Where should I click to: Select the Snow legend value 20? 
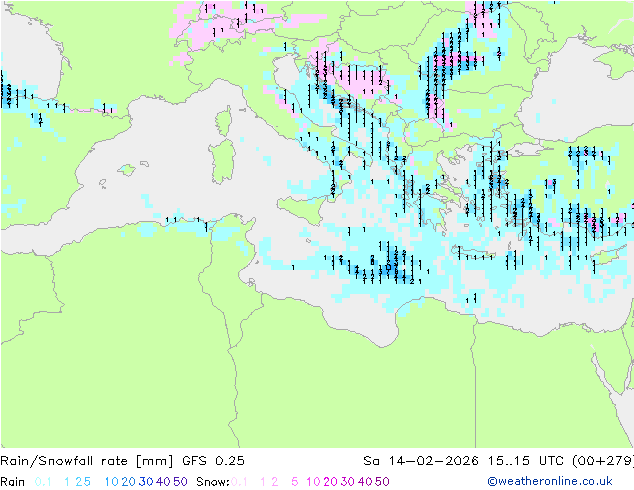point(330,482)
